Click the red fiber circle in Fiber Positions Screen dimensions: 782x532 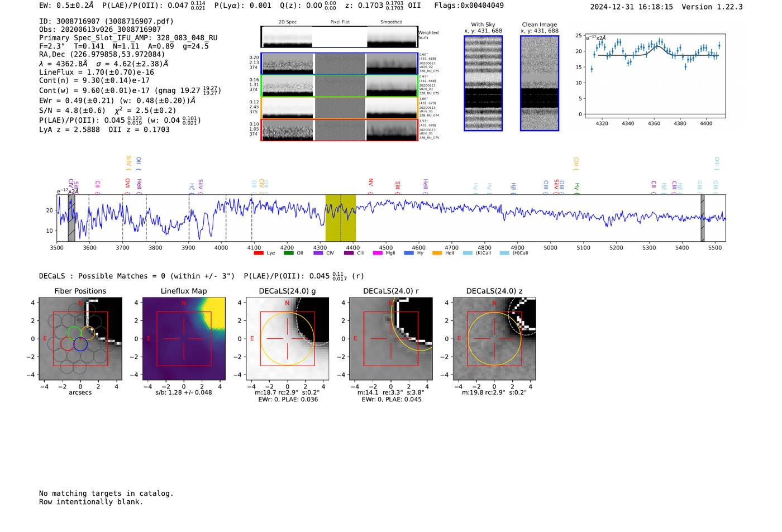coord(67,344)
